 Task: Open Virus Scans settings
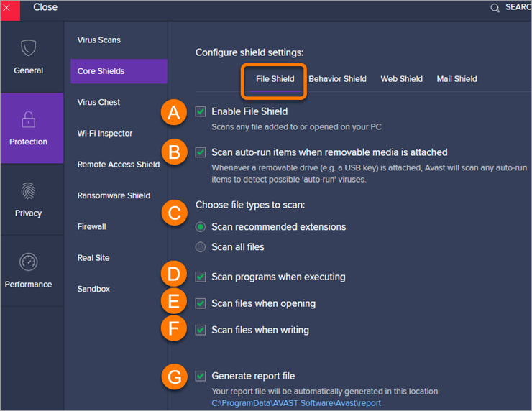coord(98,40)
